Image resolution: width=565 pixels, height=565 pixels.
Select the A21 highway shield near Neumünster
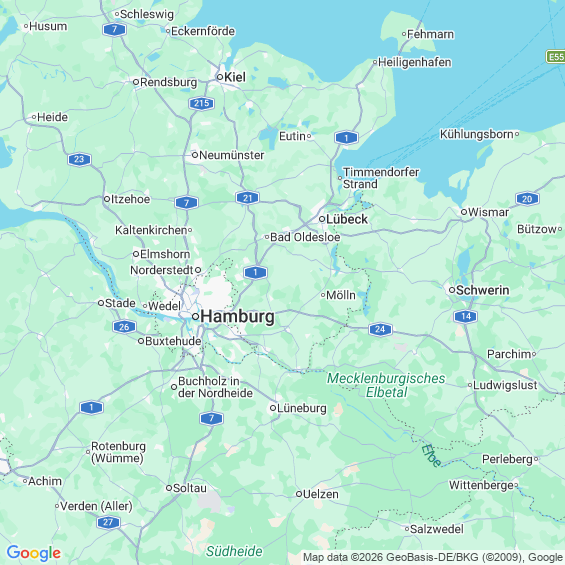[248, 198]
